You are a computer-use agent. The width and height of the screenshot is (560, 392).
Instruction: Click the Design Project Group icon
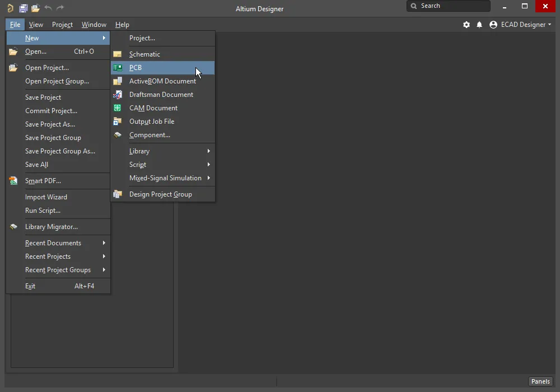(x=118, y=194)
